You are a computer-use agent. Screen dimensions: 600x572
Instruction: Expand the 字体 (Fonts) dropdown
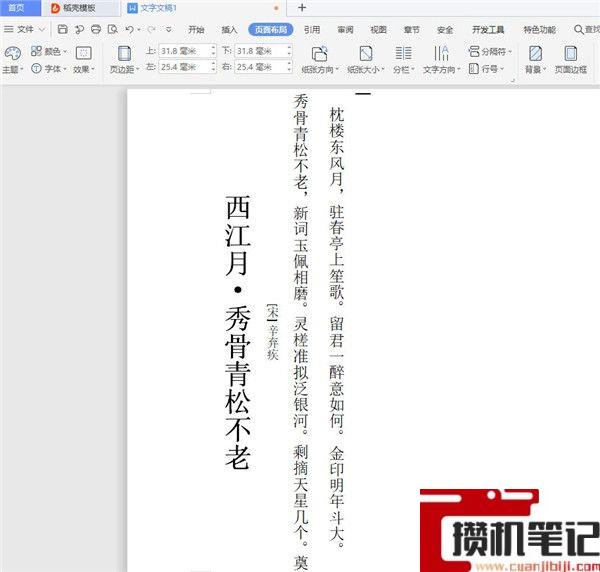[x=65, y=69]
